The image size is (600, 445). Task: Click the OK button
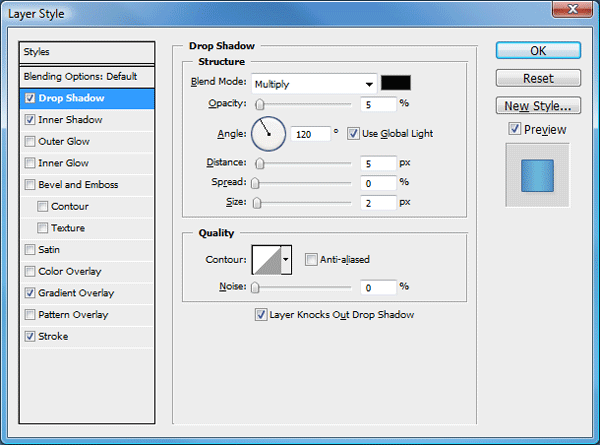coord(538,51)
